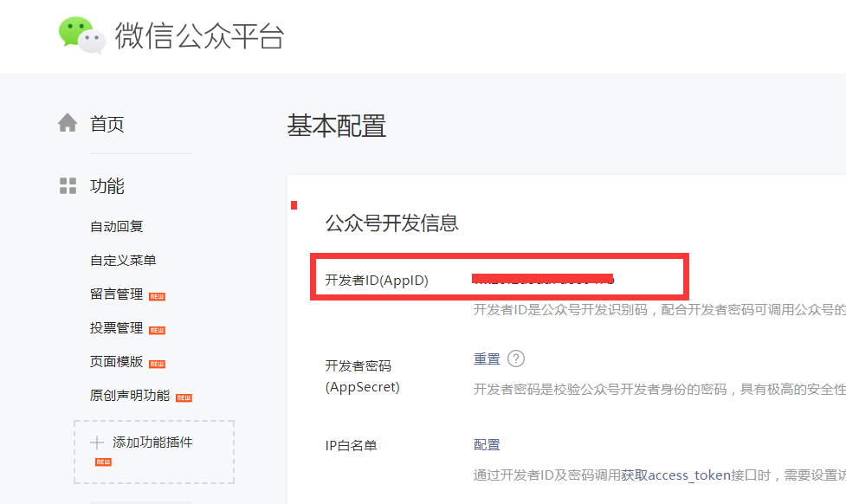Click the description starting 开发者密码是校验公众号开发者身份的密码
Image resolution: width=846 pixels, height=504 pixels.
(659, 389)
